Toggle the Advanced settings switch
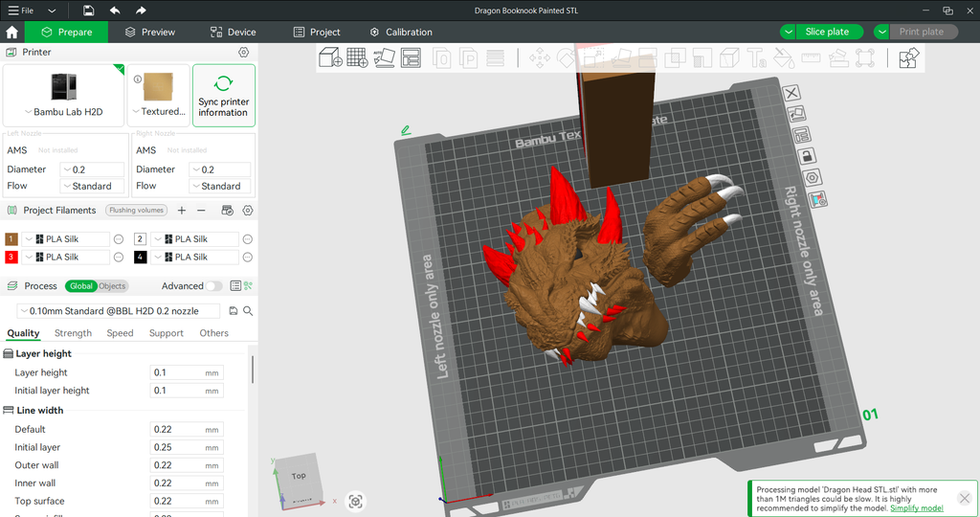Screen dimensions: 980x517 213,286
